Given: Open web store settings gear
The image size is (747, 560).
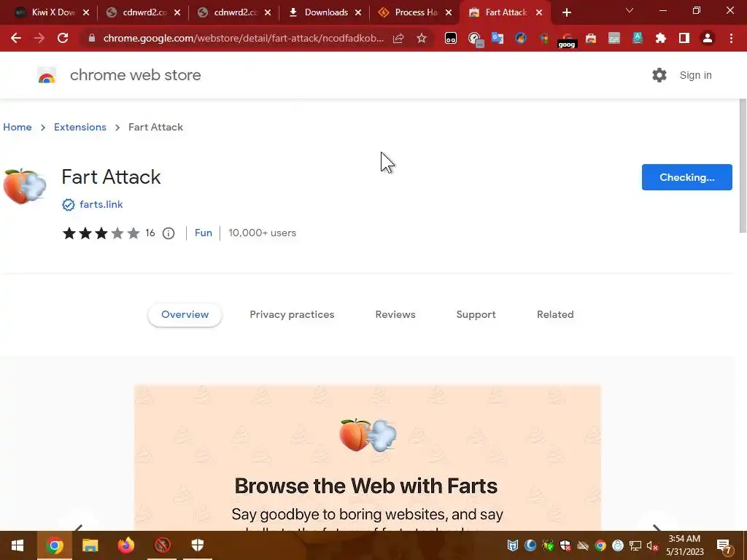Looking at the screenshot, I should [659, 75].
